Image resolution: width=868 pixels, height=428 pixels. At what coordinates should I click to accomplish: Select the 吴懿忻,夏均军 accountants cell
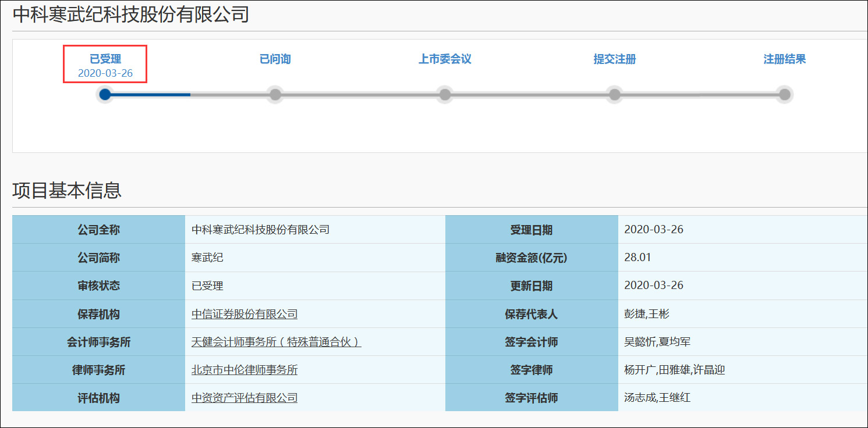coord(743,342)
